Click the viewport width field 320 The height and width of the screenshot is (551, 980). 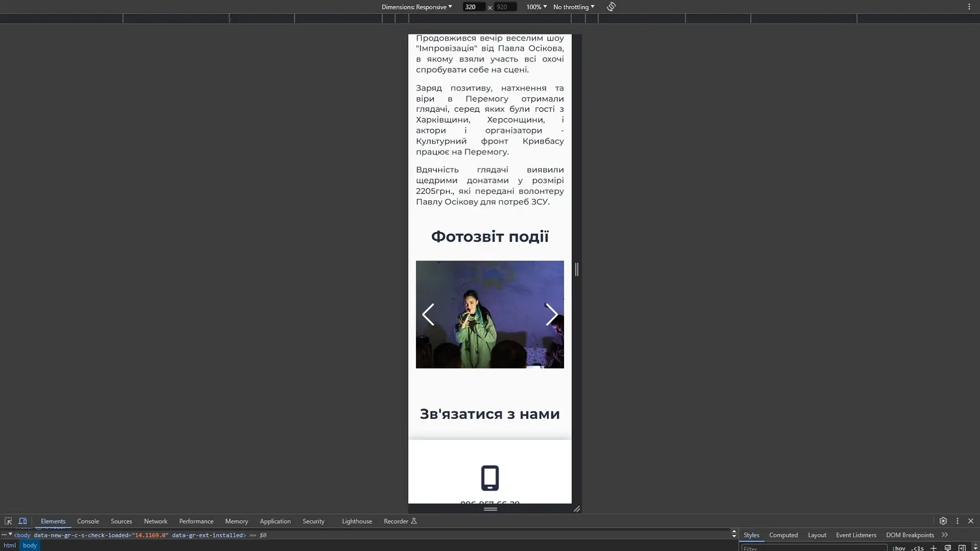click(473, 7)
